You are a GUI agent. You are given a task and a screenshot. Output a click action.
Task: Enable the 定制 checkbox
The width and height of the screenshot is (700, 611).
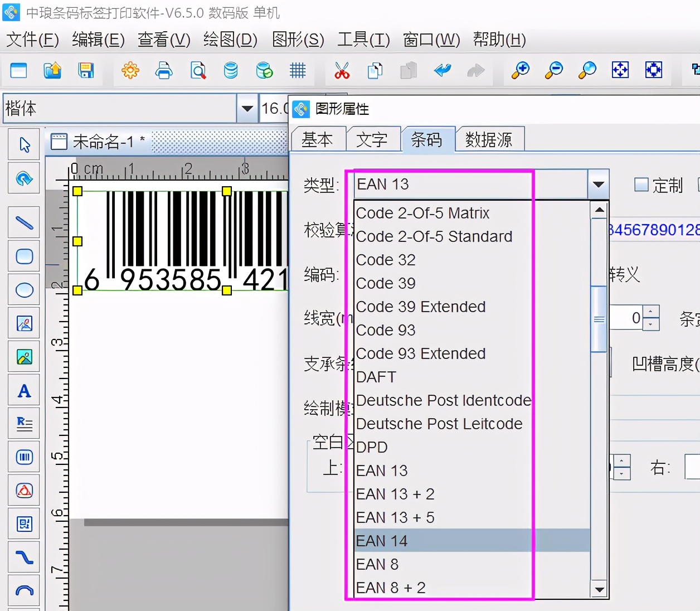coord(641,185)
